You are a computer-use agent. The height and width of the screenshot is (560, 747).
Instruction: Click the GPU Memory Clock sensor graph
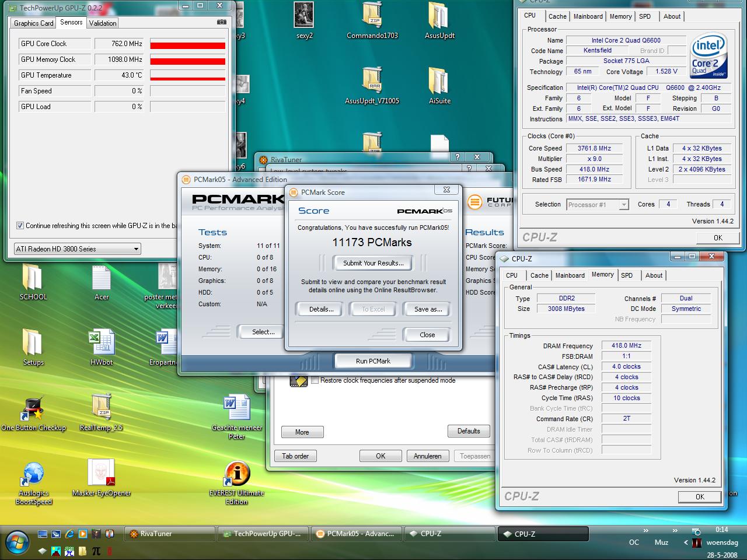(187, 60)
